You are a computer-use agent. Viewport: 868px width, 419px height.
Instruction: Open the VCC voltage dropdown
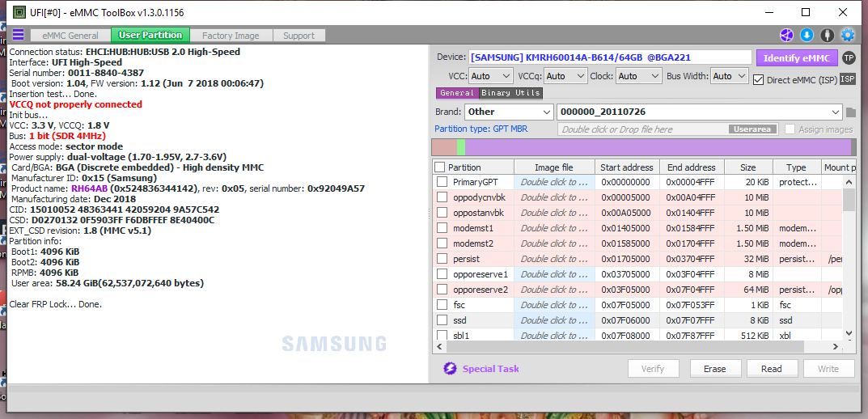coord(492,76)
